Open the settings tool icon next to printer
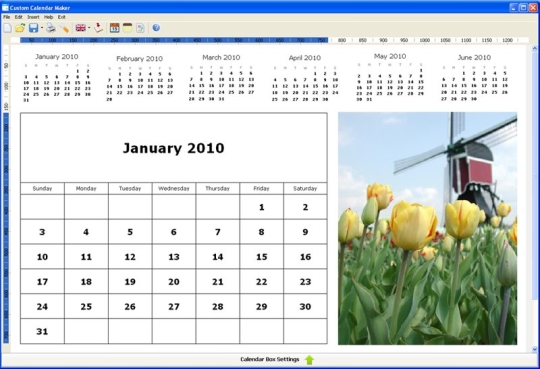Screen dimensions: 540x369 point(64,28)
